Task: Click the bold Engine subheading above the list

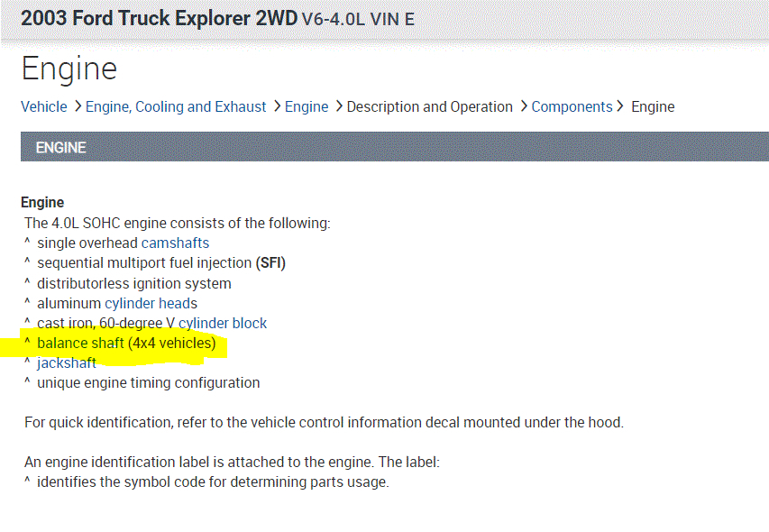Action: pyautogui.click(x=42, y=202)
